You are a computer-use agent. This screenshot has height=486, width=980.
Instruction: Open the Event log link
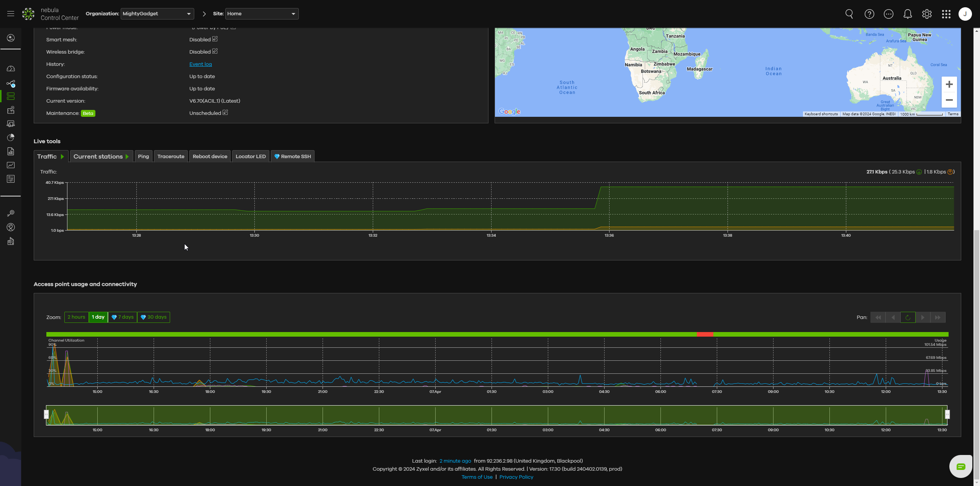[200, 64]
